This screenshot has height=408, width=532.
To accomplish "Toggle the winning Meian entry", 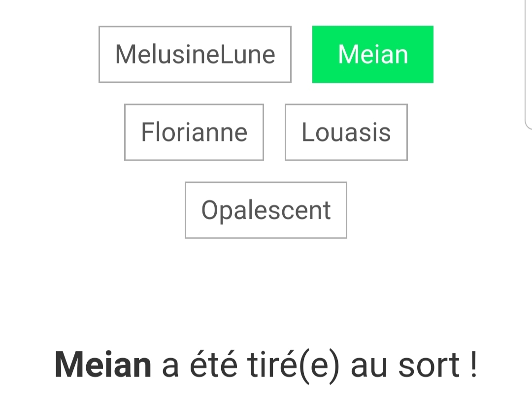I will pos(373,54).
